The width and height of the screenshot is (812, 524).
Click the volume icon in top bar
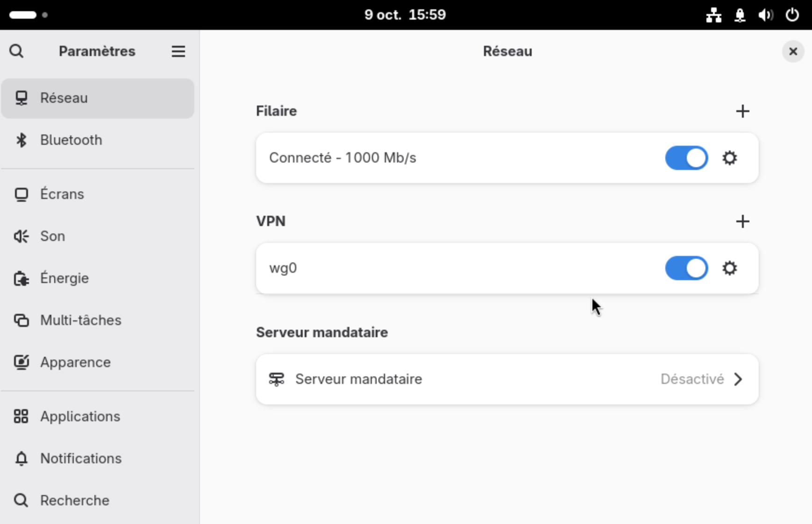tap(765, 15)
